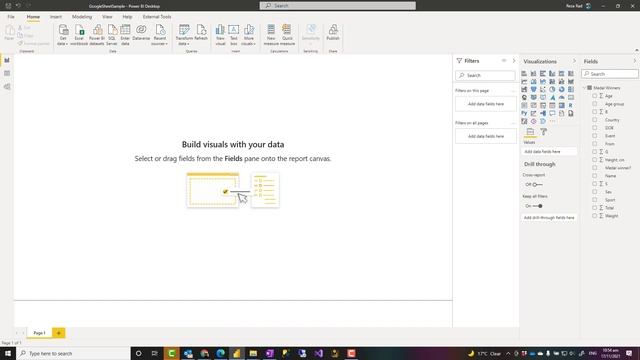Screen dimensions: 640x360
Task: Open the Model view icon
Action: click(x=7, y=87)
